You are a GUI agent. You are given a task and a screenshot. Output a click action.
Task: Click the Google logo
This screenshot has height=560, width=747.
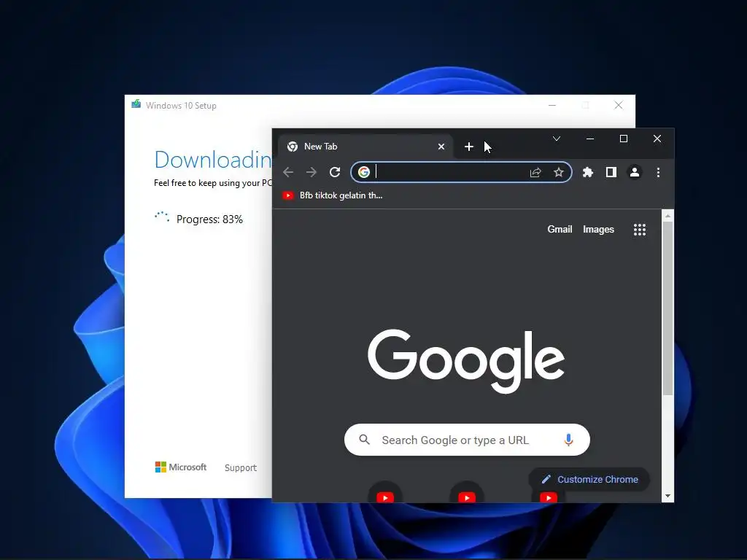click(466, 361)
